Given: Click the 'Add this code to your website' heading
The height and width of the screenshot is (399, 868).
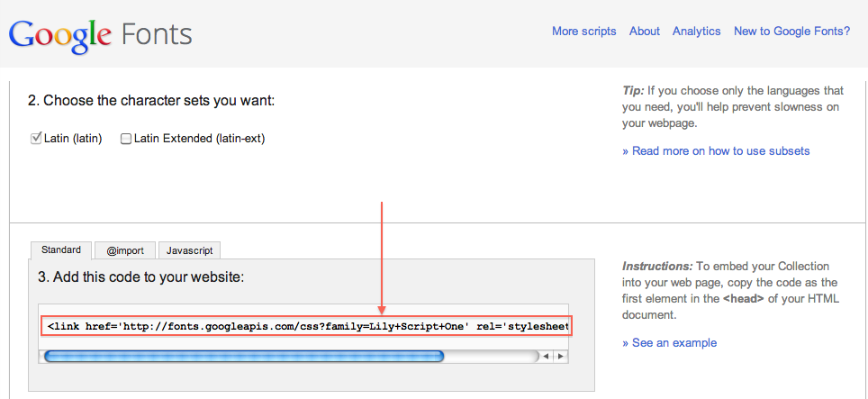Looking at the screenshot, I should tap(140, 277).
